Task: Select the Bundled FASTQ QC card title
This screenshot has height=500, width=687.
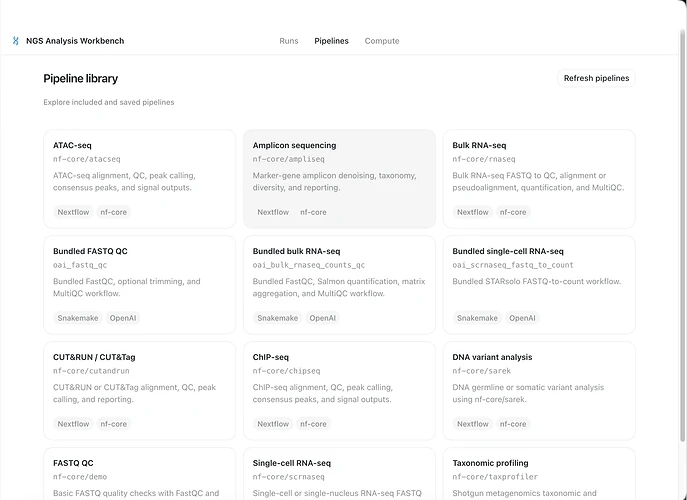Action: [90, 251]
